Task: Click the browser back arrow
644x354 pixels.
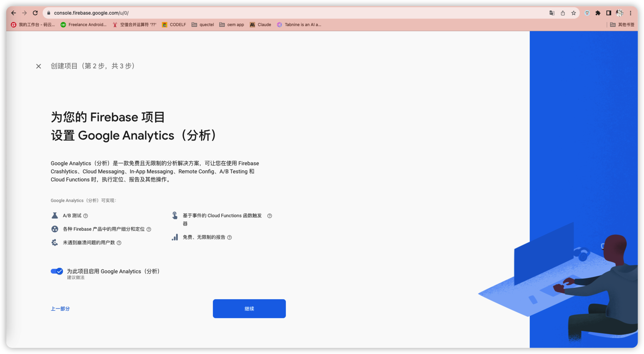Action: (14, 13)
